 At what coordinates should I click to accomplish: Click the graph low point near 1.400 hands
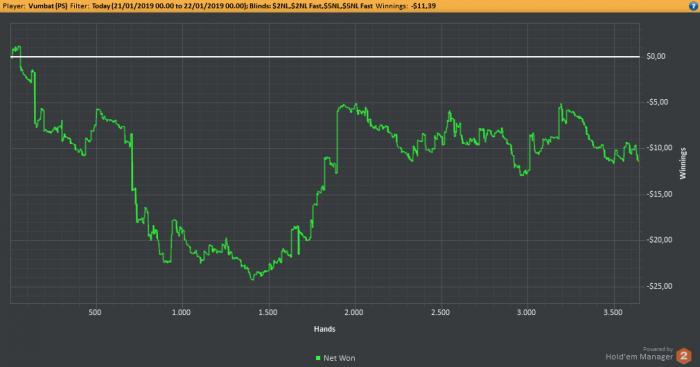tap(252, 279)
